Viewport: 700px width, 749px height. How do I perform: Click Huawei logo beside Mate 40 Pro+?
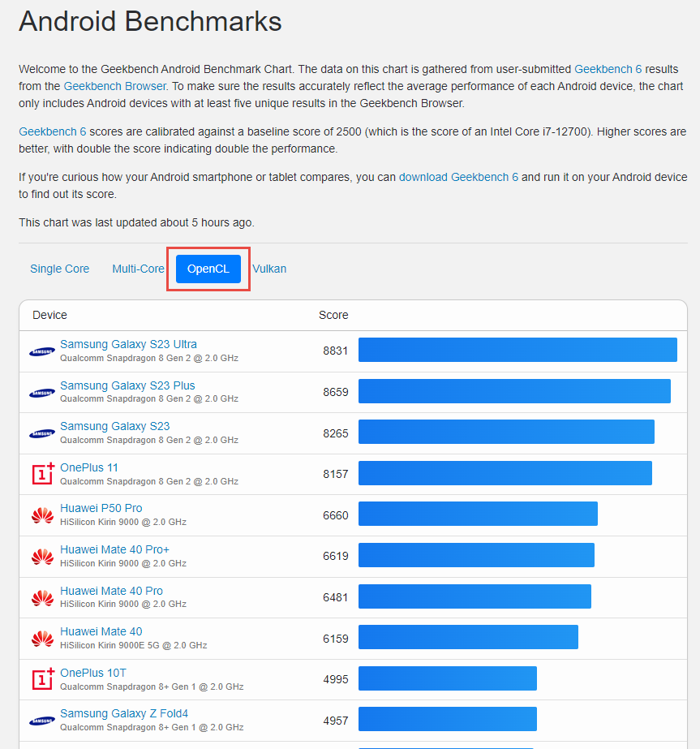pos(42,557)
